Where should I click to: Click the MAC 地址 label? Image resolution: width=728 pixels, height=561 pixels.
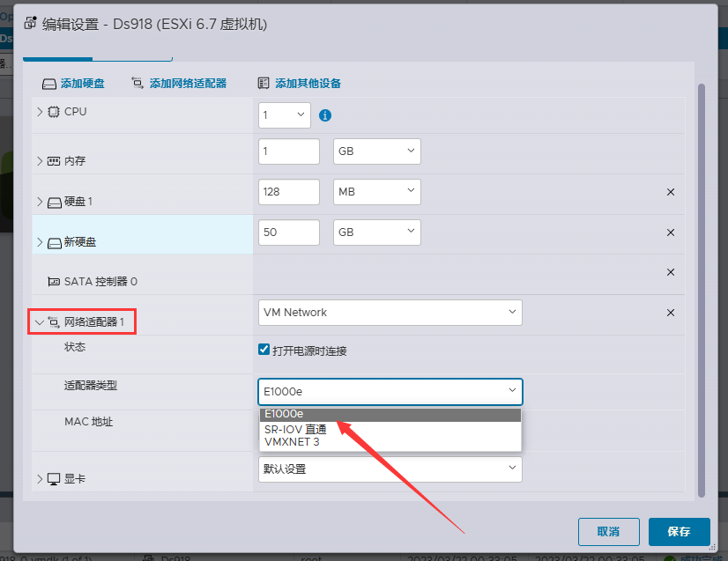[x=89, y=422]
